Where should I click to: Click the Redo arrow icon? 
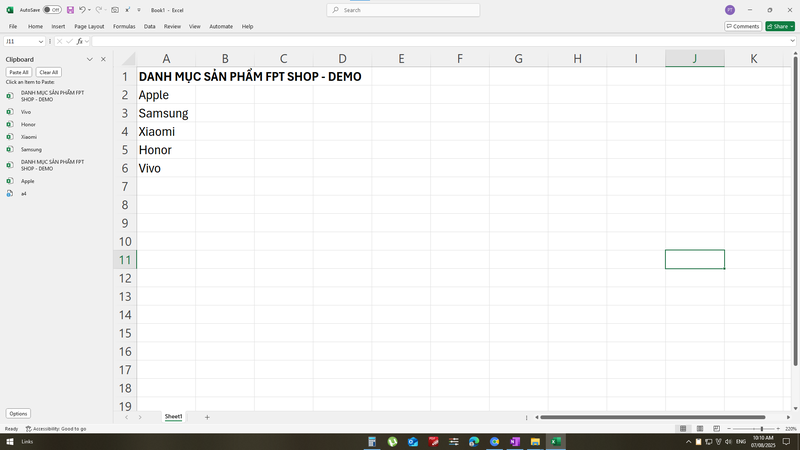click(x=98, y=10)
